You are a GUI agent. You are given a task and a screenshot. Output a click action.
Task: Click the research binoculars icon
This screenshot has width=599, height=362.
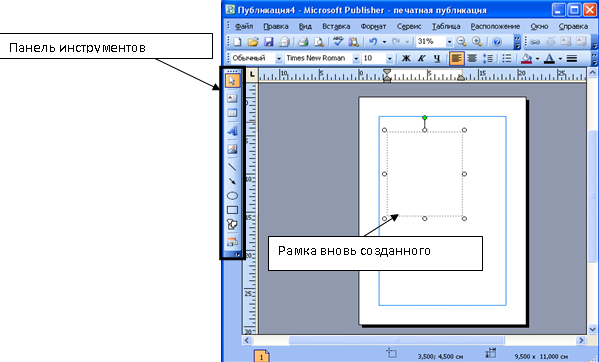click(x=353, y=42)
